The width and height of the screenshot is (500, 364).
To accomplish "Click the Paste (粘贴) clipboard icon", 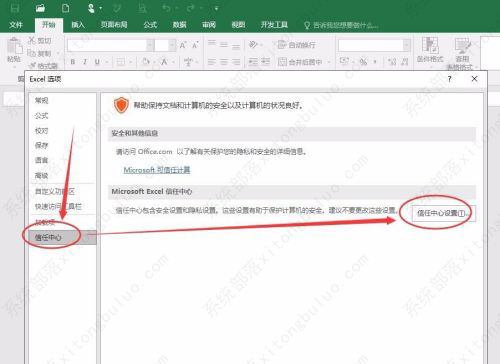I will [15, 46].
